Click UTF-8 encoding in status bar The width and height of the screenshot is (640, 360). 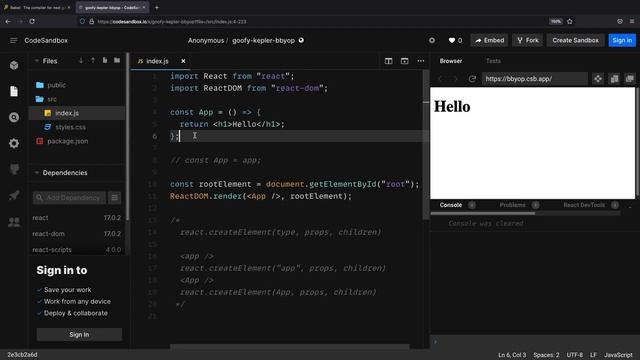pyautogui.click(x=575, y=355)
